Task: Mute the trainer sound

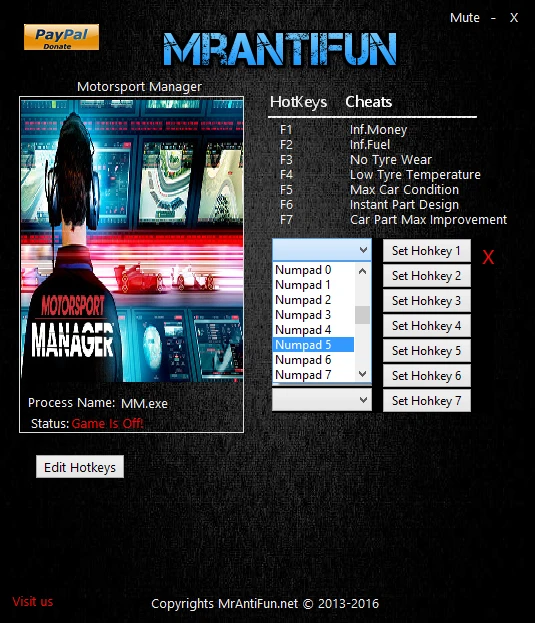Action: tap(464, 17)
